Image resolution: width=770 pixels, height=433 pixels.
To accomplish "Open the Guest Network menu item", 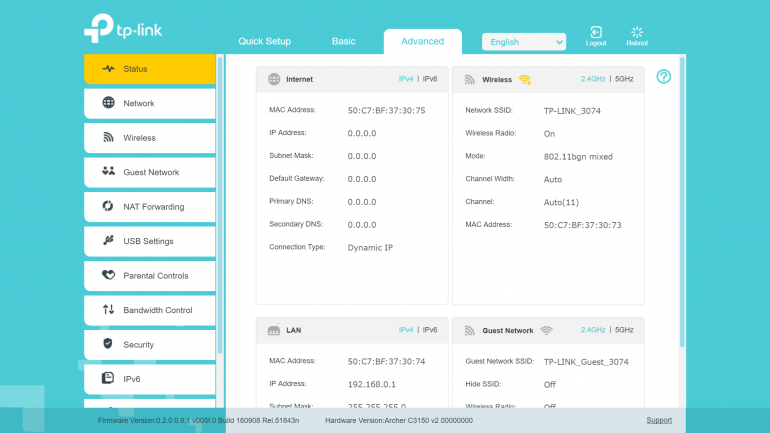I will coord(150,172).
